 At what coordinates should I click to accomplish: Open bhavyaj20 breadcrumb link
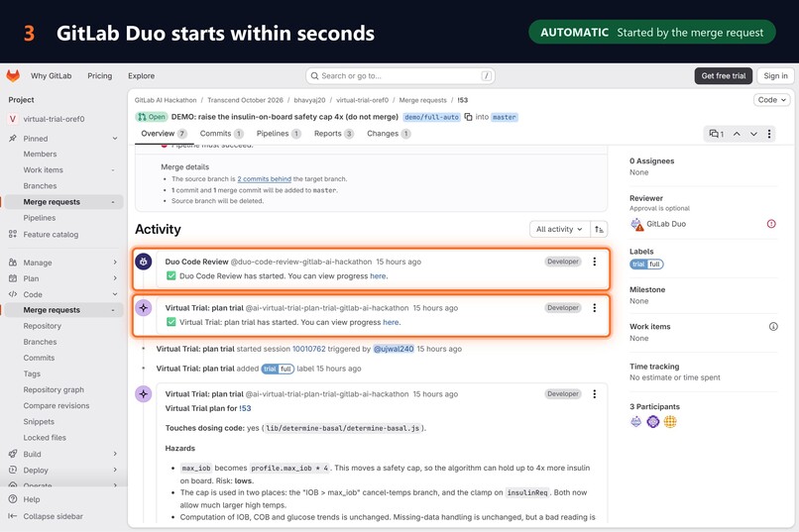309,100
